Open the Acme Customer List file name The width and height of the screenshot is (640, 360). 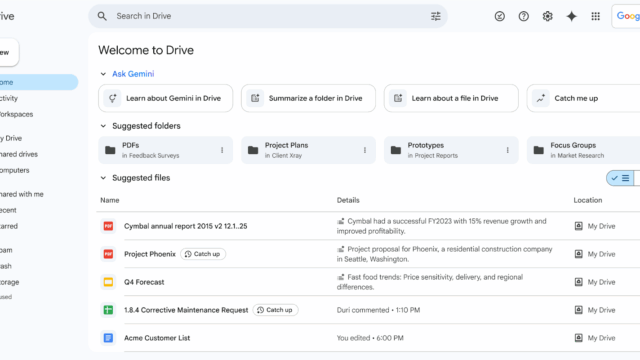(157, 338)
